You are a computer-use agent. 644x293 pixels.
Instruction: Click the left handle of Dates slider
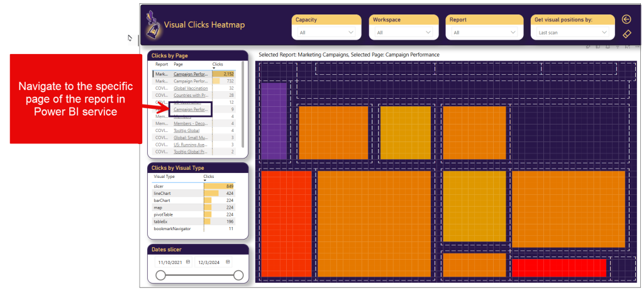point(161,275)
